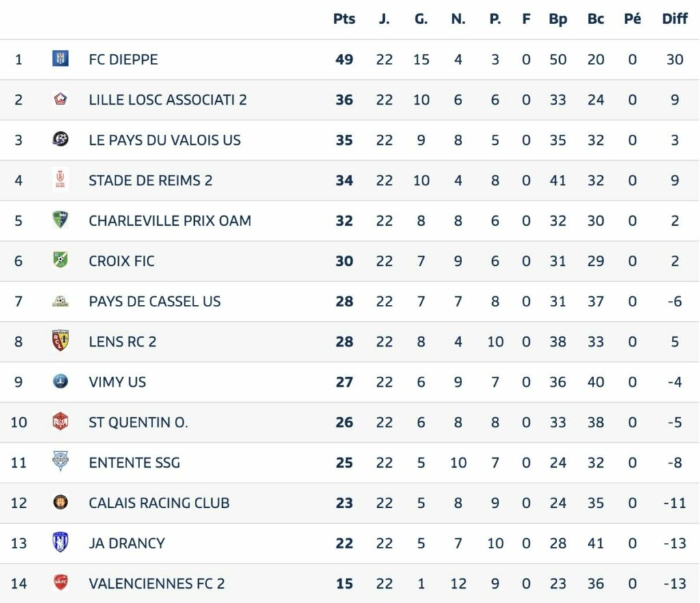This screenshot has height=603, width=700.
Task: Click the JA Drancy shield icon
Action: (60, 542)
